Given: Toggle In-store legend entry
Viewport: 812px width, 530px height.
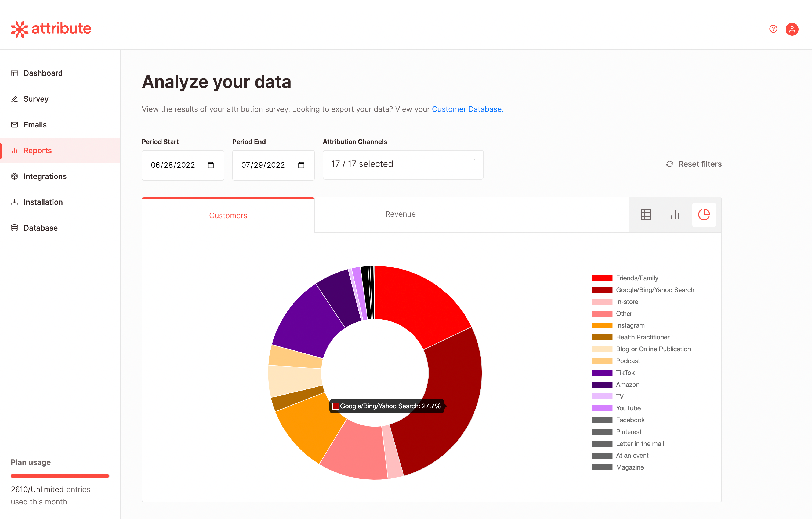Looking at the screenshot, I should 615,302.
